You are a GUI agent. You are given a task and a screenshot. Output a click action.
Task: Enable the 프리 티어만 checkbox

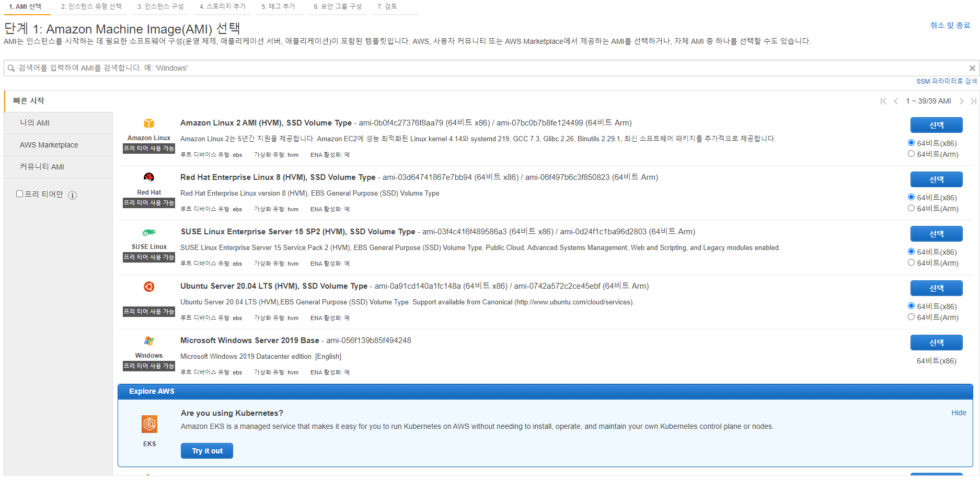tap(19, 194)
